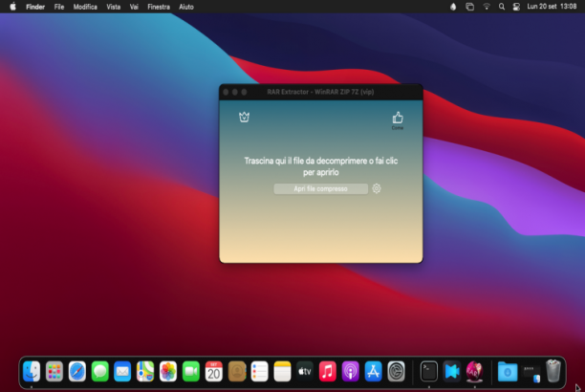Open Terminal from the Dock
Viewport: 585px width, 392px height.
tap(429, 372)
